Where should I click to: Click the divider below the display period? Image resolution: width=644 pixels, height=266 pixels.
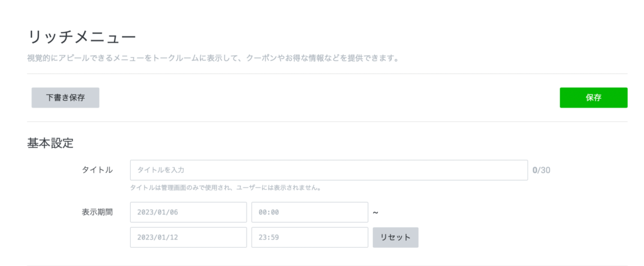pyautogui.click(x=327, y=265)
